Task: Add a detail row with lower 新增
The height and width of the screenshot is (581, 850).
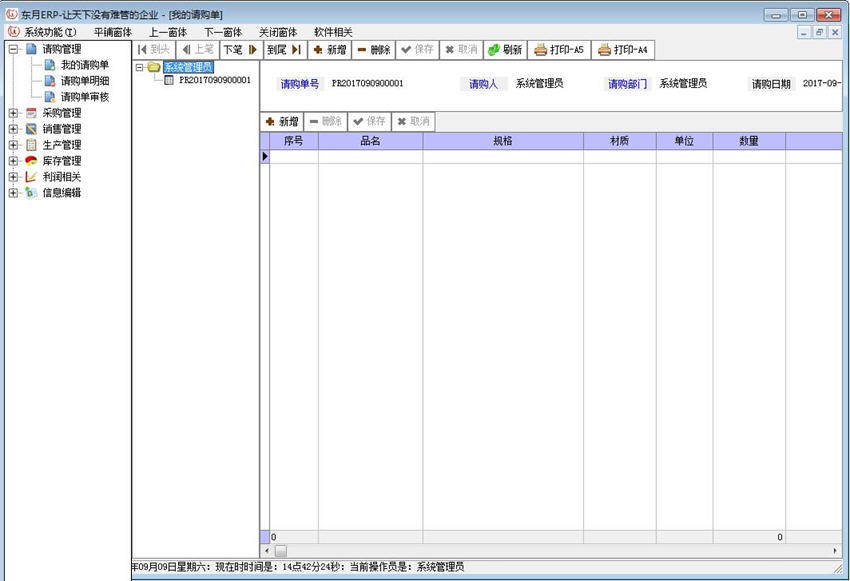Action: point(282,121)
